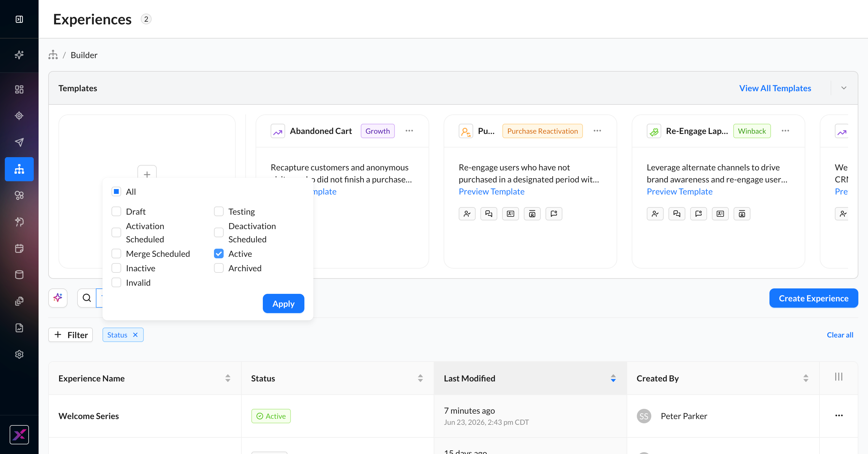Click Builder in the breadcrumb

(84, 55)
